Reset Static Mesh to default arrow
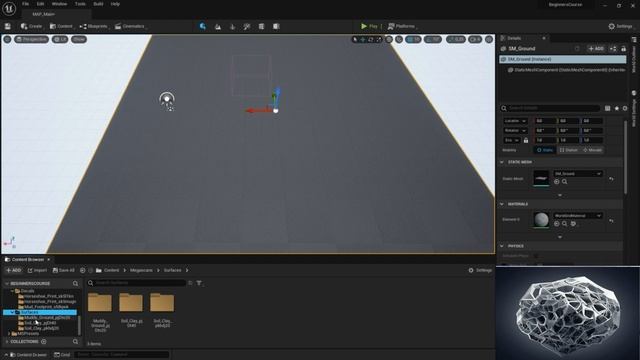This screenshot has height=360, width=640. click(611, 179)
